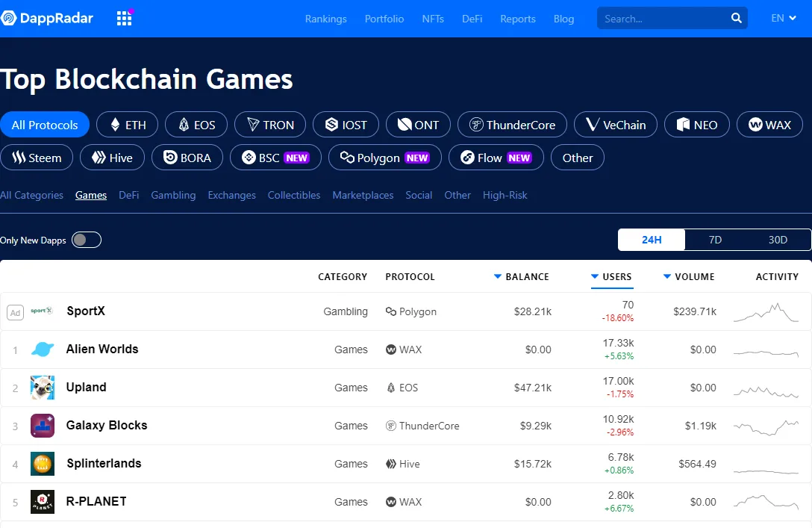Select the Other protocols button
This screenshot has height=528, width=812.
click(578, 158)
